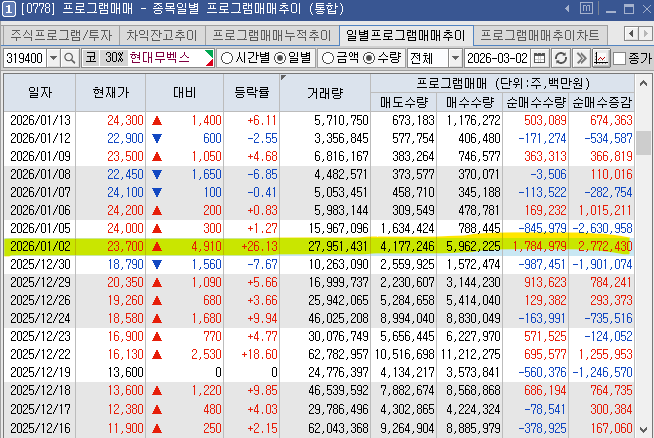Click the refresh query icon

point(560,58)
